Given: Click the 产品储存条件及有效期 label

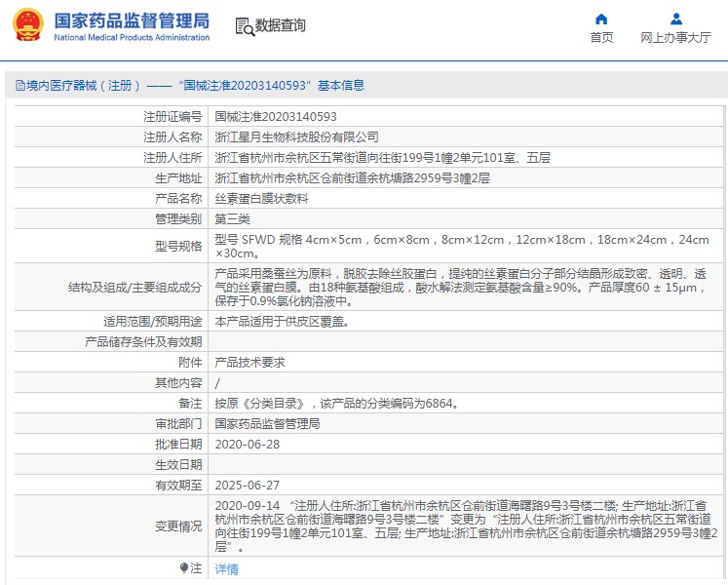Looking at the screenshot, I should click(143, 342).
